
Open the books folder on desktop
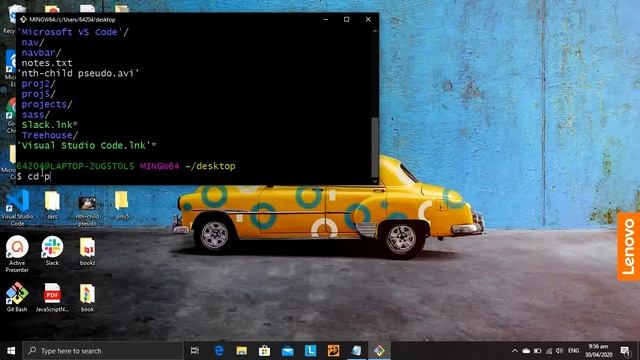click(87, 251)
